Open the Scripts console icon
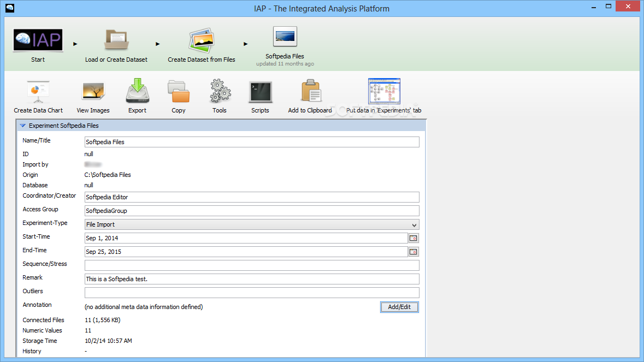 coord(261,92)
